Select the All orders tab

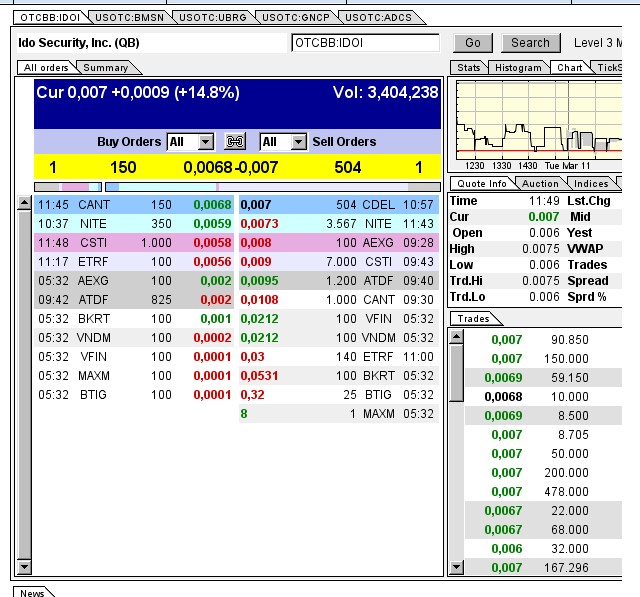tap(46, 68)
